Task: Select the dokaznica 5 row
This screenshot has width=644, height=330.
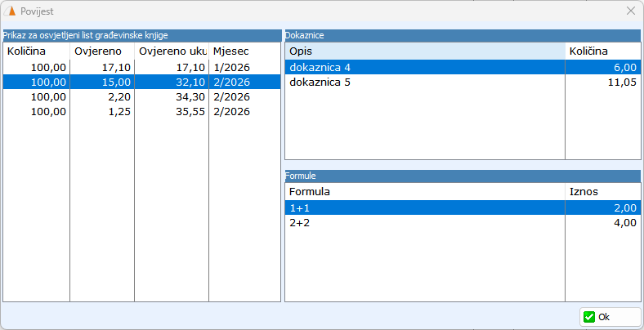Action: pos(424,82)
